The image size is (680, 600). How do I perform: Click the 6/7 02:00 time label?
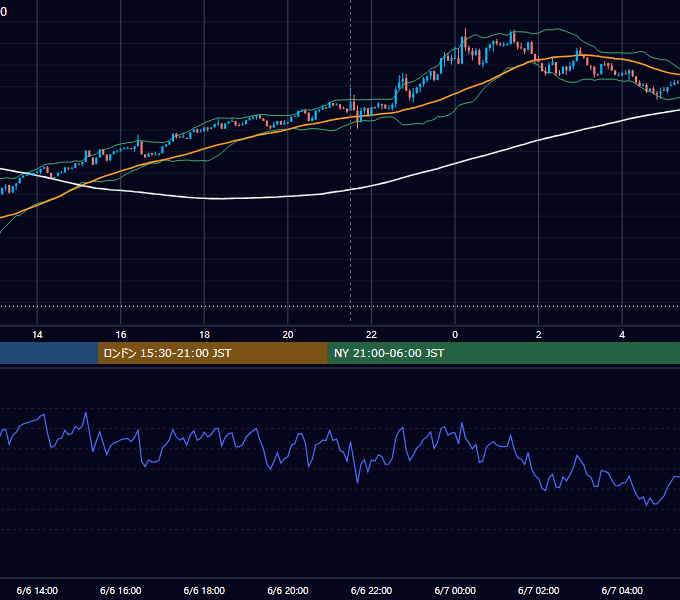(539, 590)
